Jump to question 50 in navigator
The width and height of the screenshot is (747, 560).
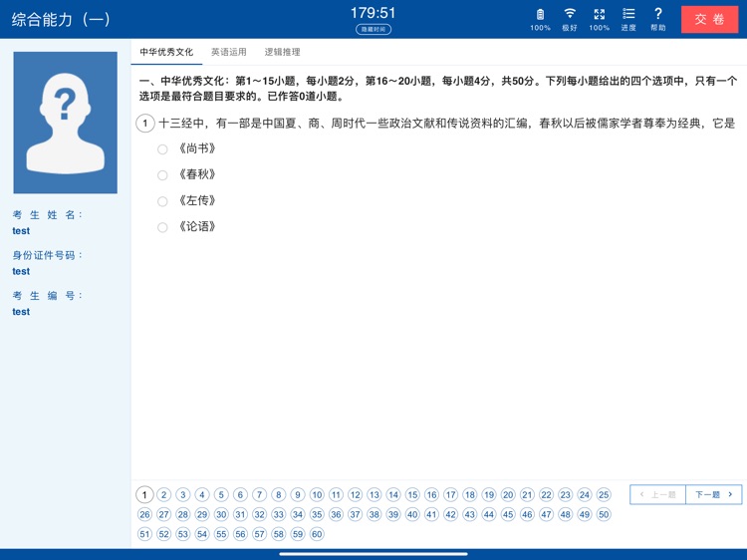(x=604, y=514)
